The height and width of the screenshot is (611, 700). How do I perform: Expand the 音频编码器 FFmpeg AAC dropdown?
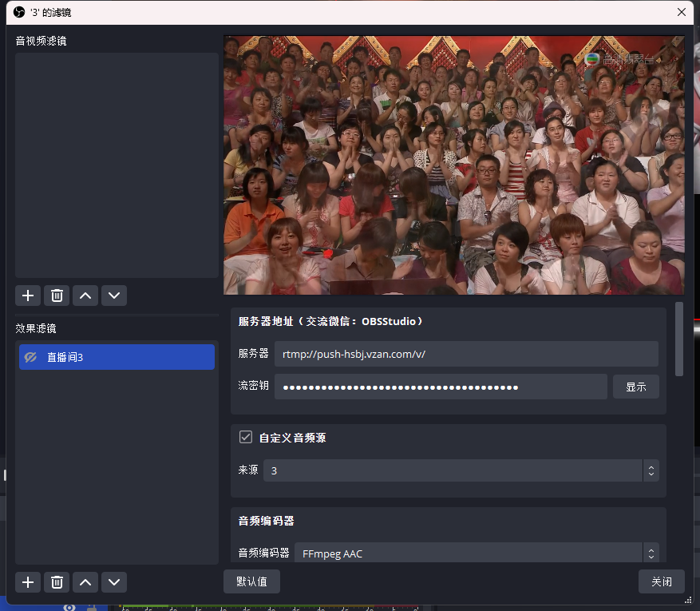click(476, 553)
